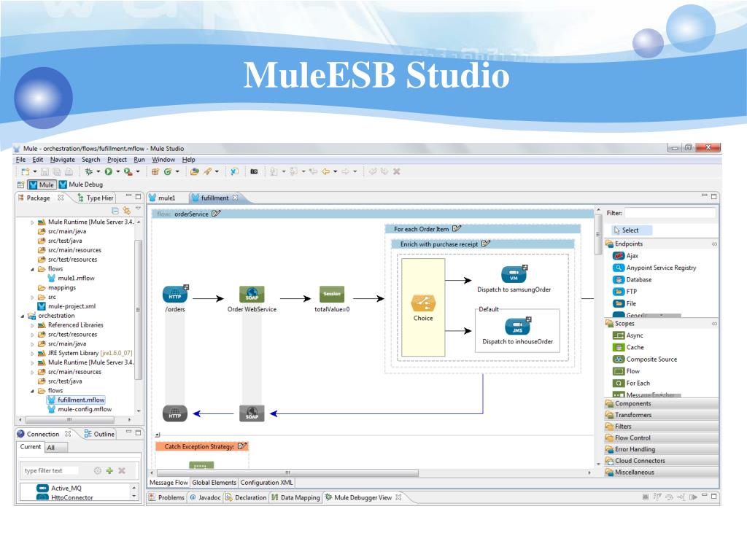
Task: Select mule-project.xml in the tree
Action: click(x=66, y=306)
